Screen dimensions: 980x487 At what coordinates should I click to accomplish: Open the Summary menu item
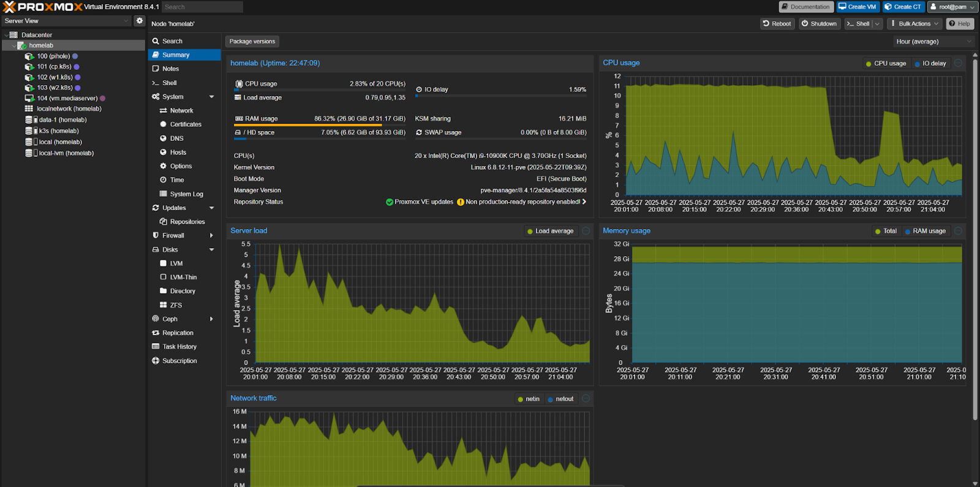point(184,55)
